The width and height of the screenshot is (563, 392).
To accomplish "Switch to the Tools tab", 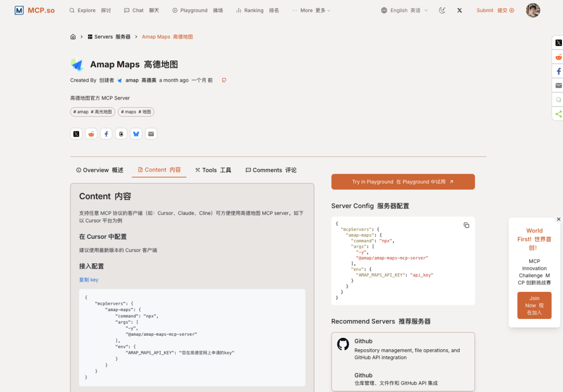I will pos(213,169).
